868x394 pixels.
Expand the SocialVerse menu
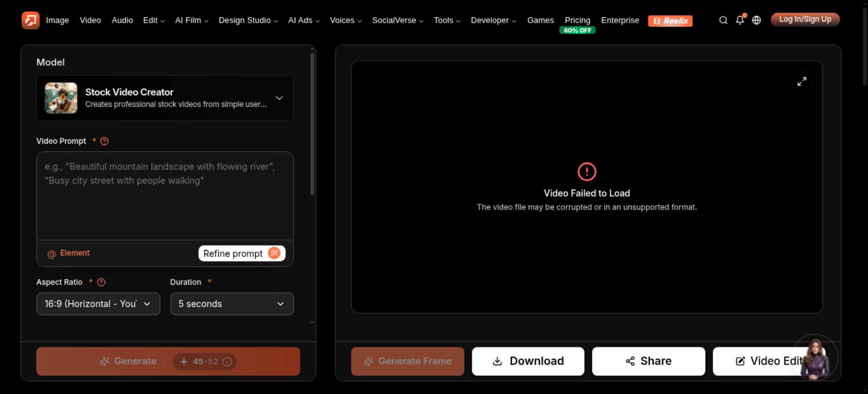(398, 20)
